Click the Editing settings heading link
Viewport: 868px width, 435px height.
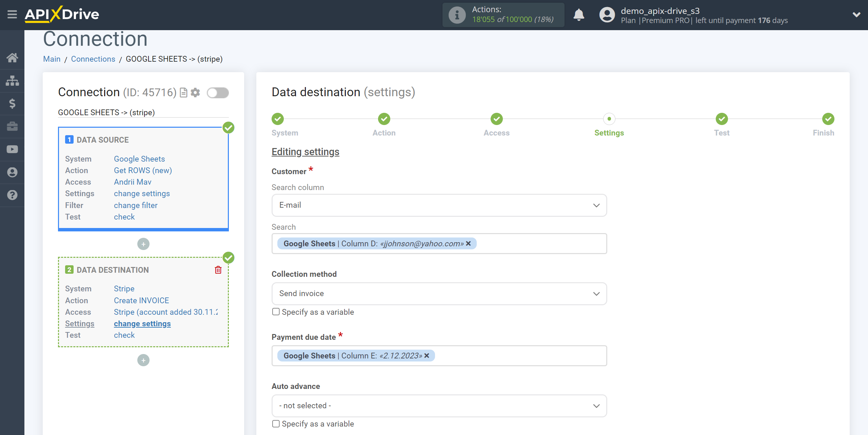tap(305, 152)
